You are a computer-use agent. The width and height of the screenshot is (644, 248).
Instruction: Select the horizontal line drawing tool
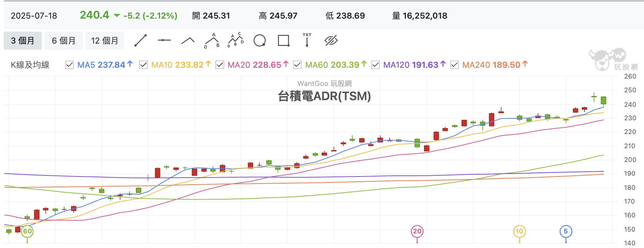coord(164,40)
